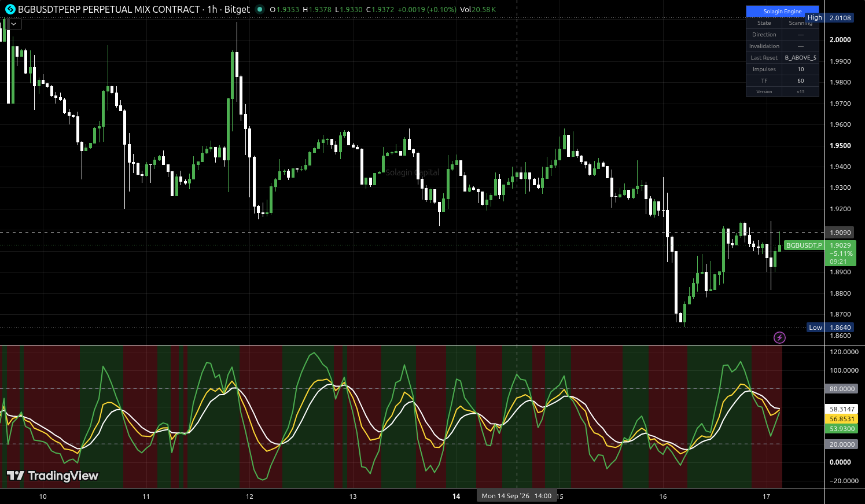Screen dimensions: 865x504
Task: Click the 80.0000 oscillator level label
Action: point(842,389)
